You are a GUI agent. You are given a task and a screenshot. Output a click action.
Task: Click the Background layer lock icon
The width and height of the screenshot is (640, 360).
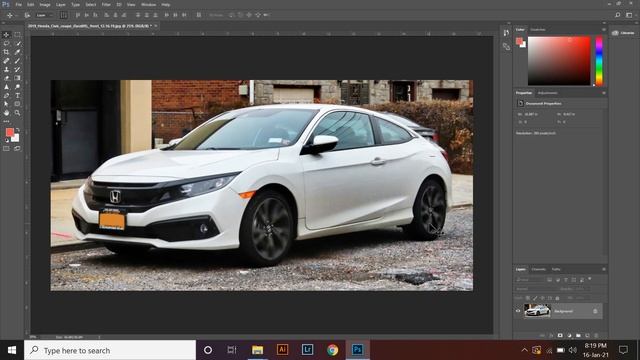(595, 311)
